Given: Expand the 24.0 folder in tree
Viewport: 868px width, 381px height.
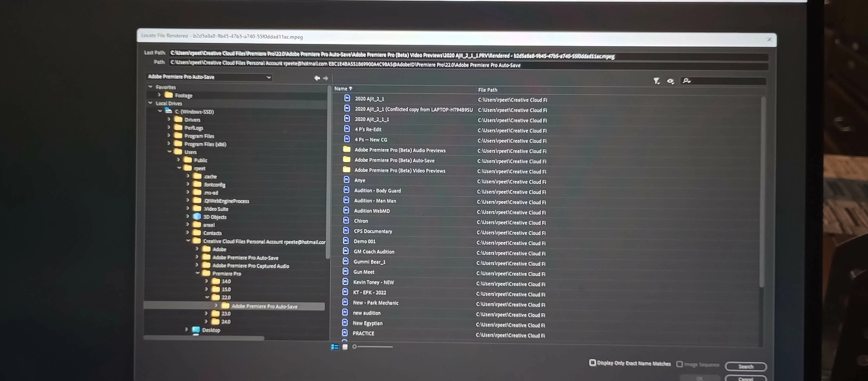Looking at the screenshot, I should click(206, 321).
